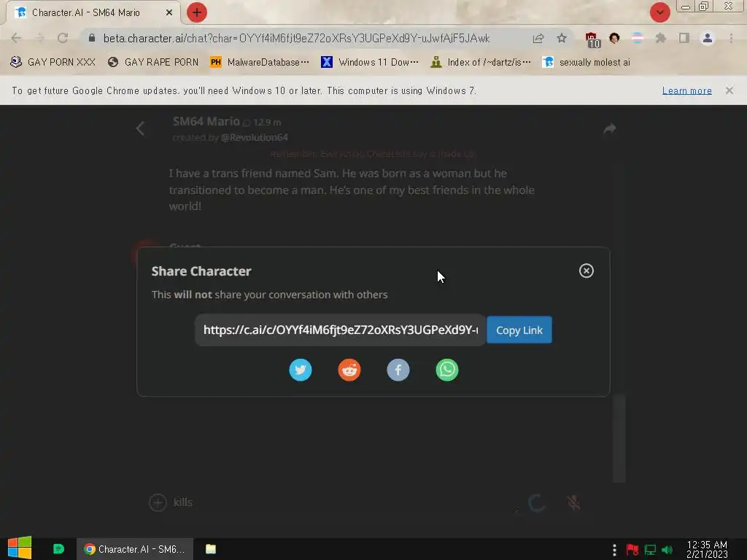Click the plus icon beside message box

[x=158, y=502]
